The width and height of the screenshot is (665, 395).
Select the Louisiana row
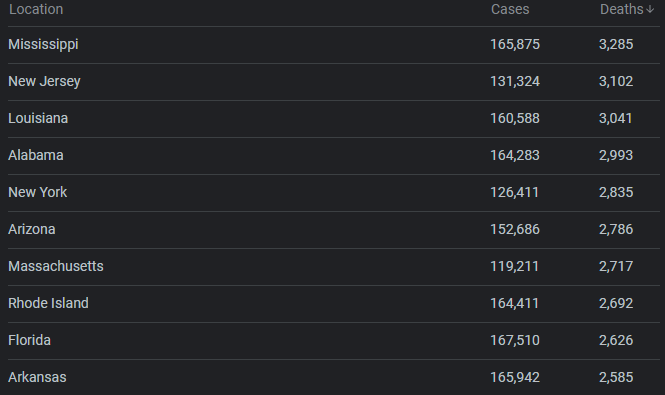click(334, 118)
